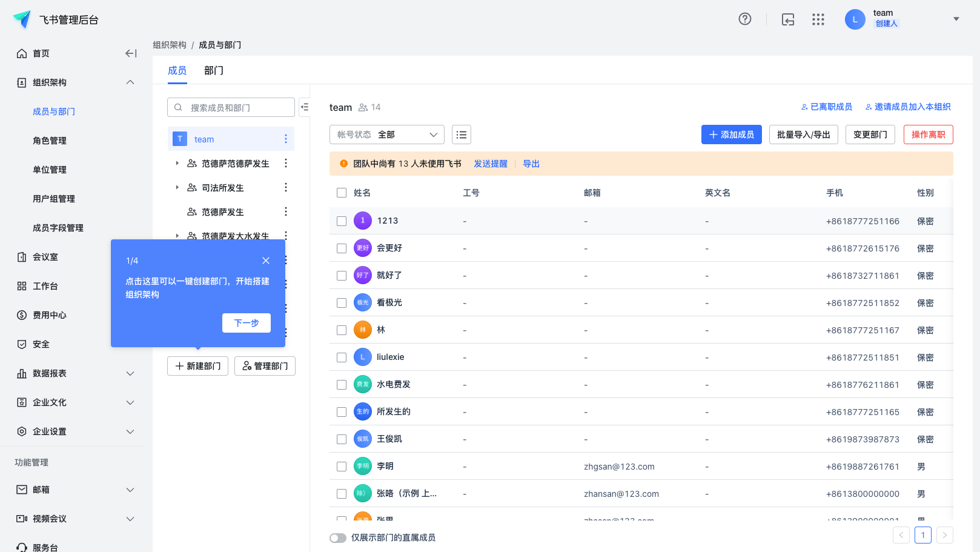Go to next page arrow
This screenshot has height=552, width=980.
click(945, 535)
